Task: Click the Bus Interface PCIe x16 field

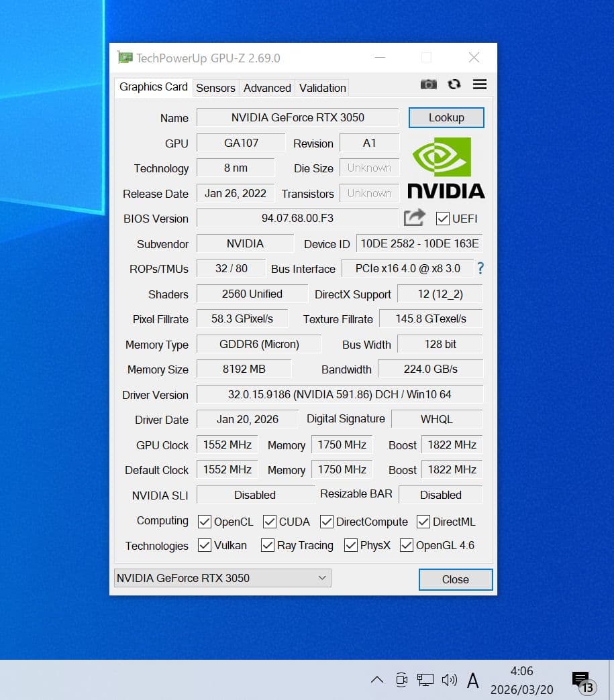Action: coord(407,268)
